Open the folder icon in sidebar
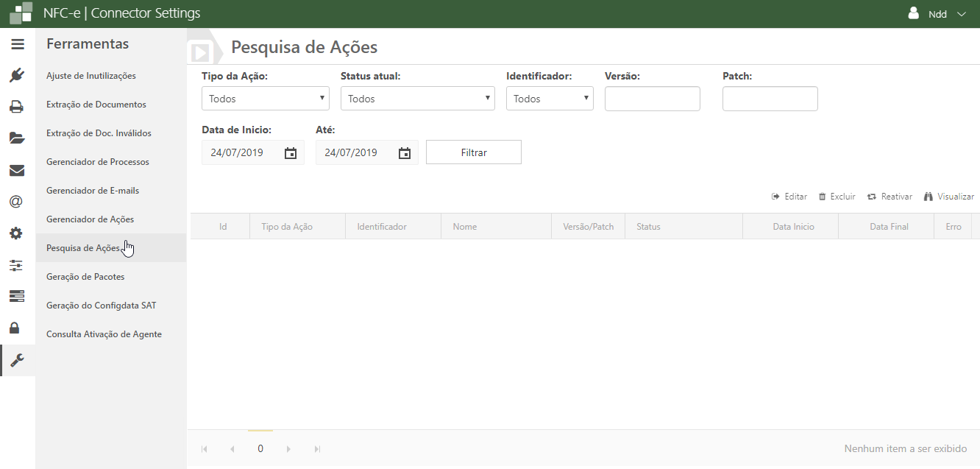Image resolution: width=980 pixels, height=469 pixels. click(16, 138)
